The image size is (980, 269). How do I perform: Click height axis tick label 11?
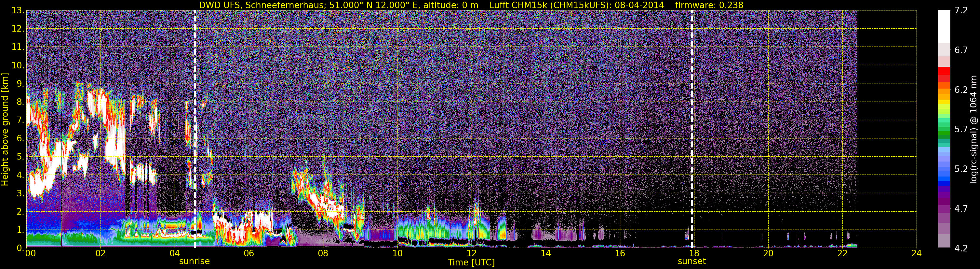pyautogui.click(x=18, y=47)
